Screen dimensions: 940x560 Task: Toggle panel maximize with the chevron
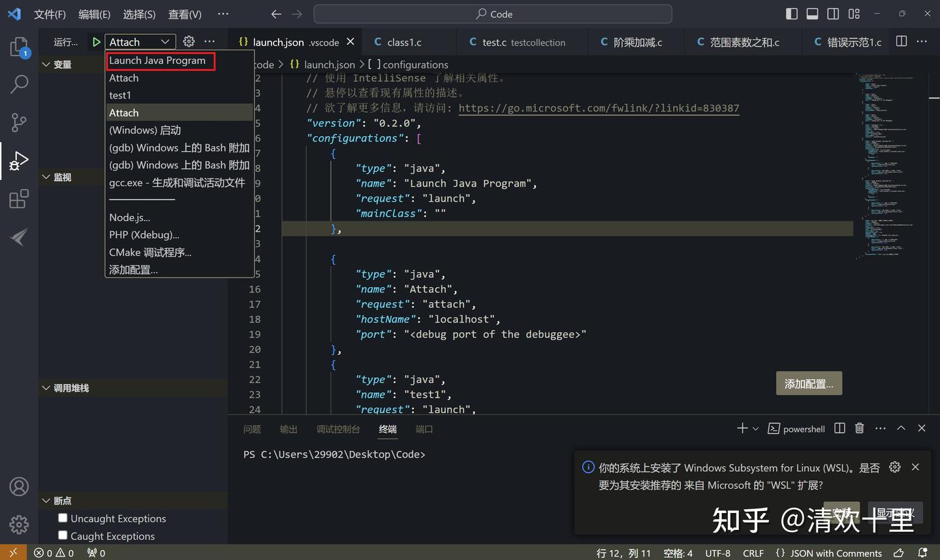(x=901, y=428)
